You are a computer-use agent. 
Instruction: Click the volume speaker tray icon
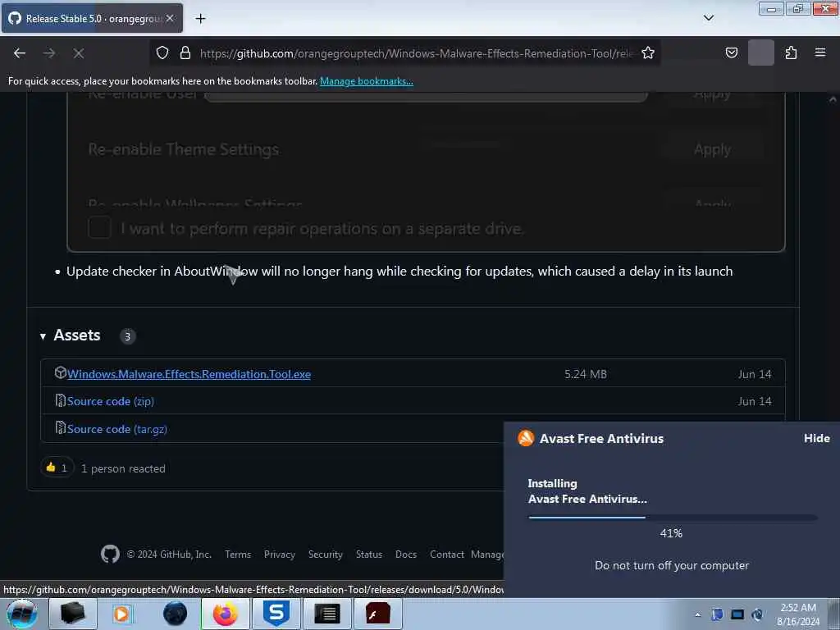click(x=757, y=614)
